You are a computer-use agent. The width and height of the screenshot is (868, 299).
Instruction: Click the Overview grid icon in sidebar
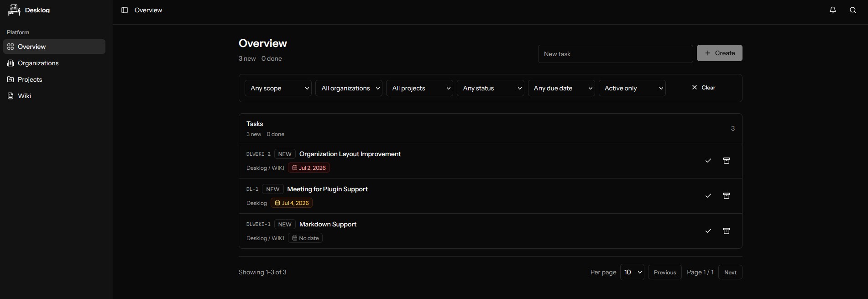pyautogui.click(x=10, y=47)
